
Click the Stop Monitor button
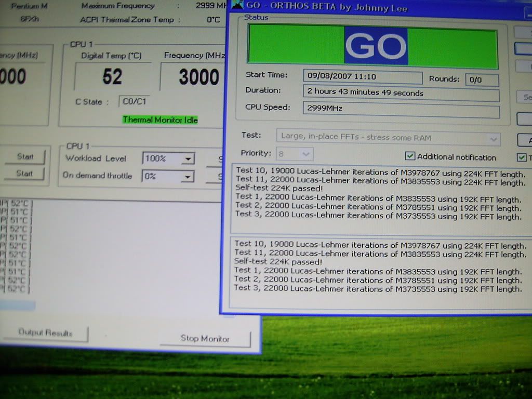(205, 338)
